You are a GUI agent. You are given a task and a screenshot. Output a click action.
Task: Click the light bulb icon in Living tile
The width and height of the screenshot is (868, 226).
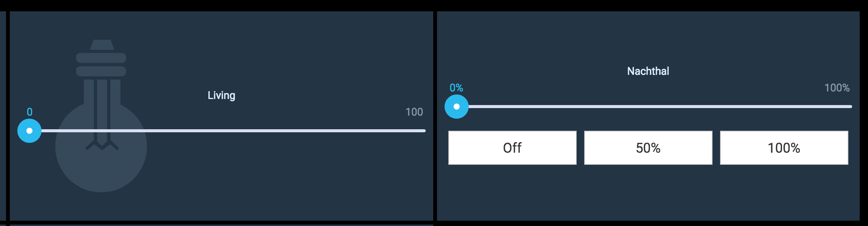click(x=101, y=113)
